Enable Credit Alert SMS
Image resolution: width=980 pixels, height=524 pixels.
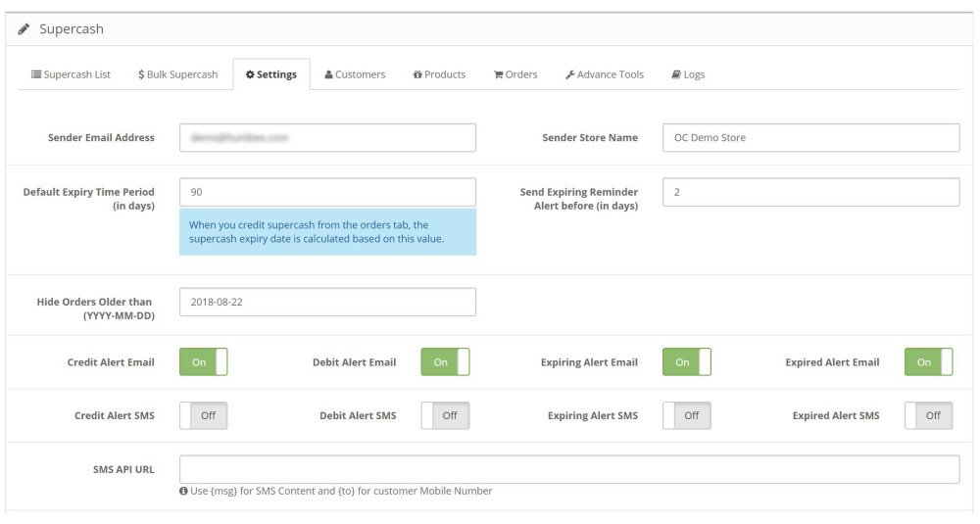click(x=204, y=415)
